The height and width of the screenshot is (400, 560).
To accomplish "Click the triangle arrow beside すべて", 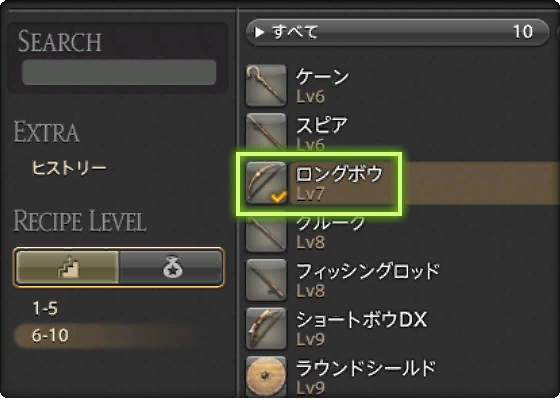I will 259,32.
